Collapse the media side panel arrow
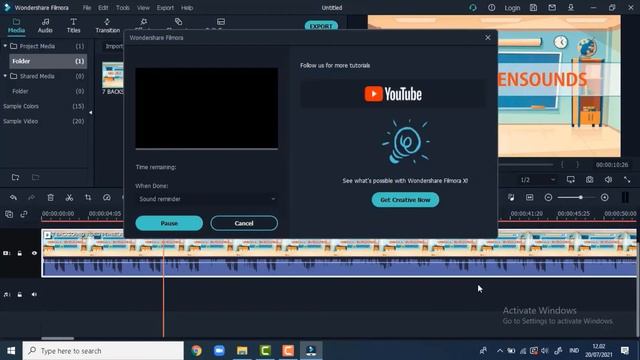640x360 pixels. pyautogui.click(x=91, y=112)
